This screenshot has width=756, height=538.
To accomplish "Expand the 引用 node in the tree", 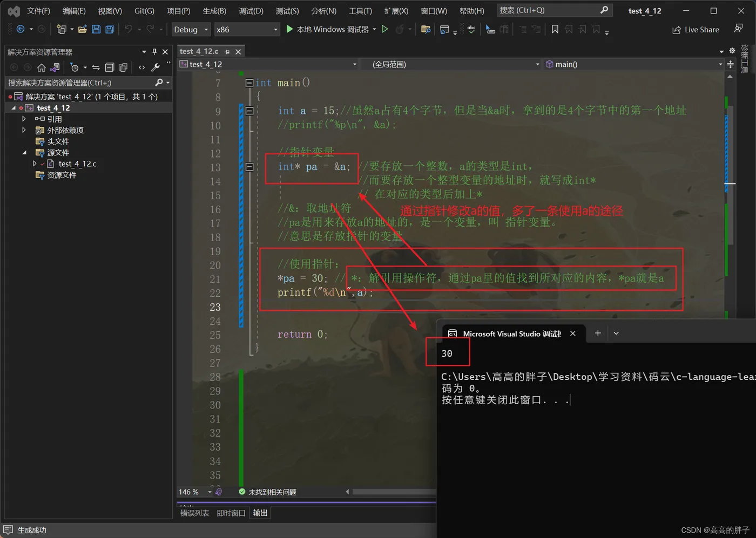I will pyautogui.click(x=24, y=119).
